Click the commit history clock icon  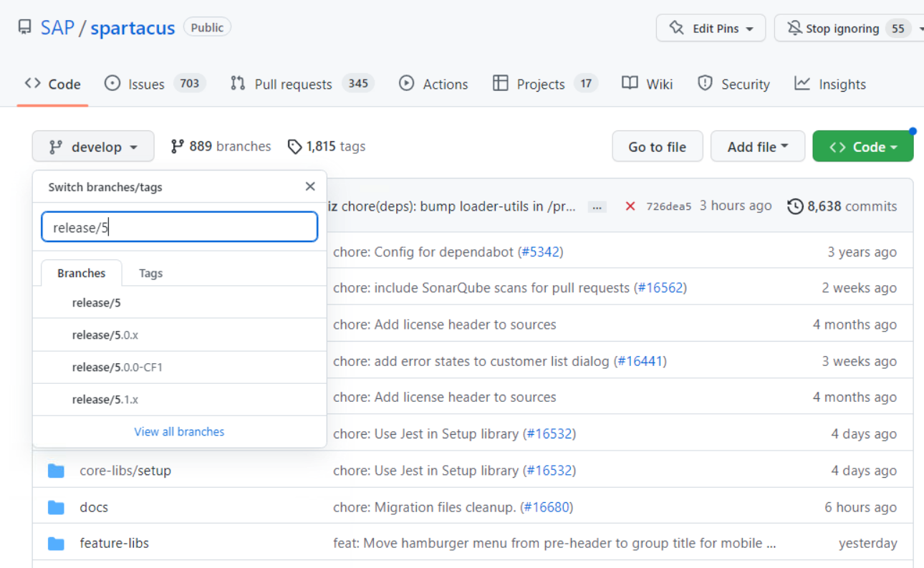point(795,206)
